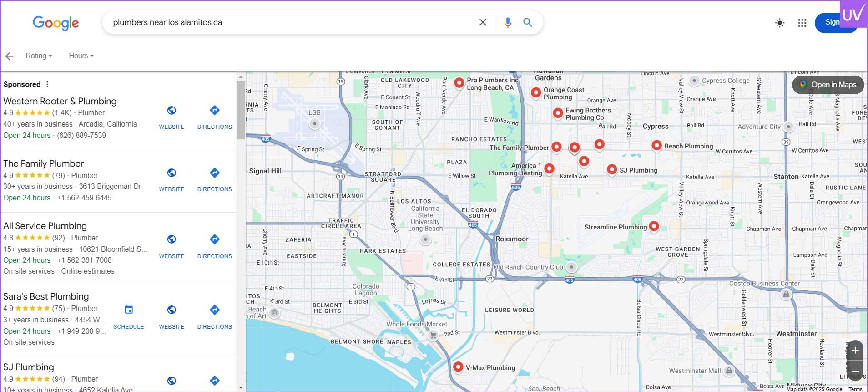This screenshot has height=392, width=868.
Task: Open The Family Plumber website icon
Action: tap(172, 173)
